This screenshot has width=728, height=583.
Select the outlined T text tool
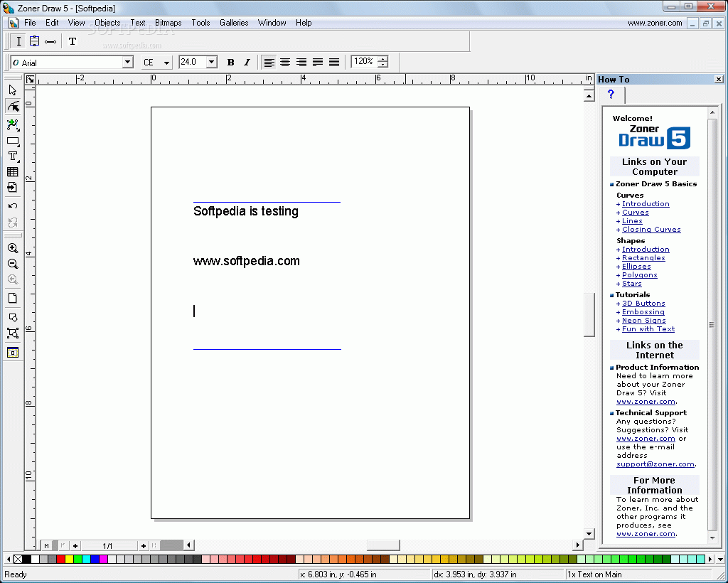[13, 156]
